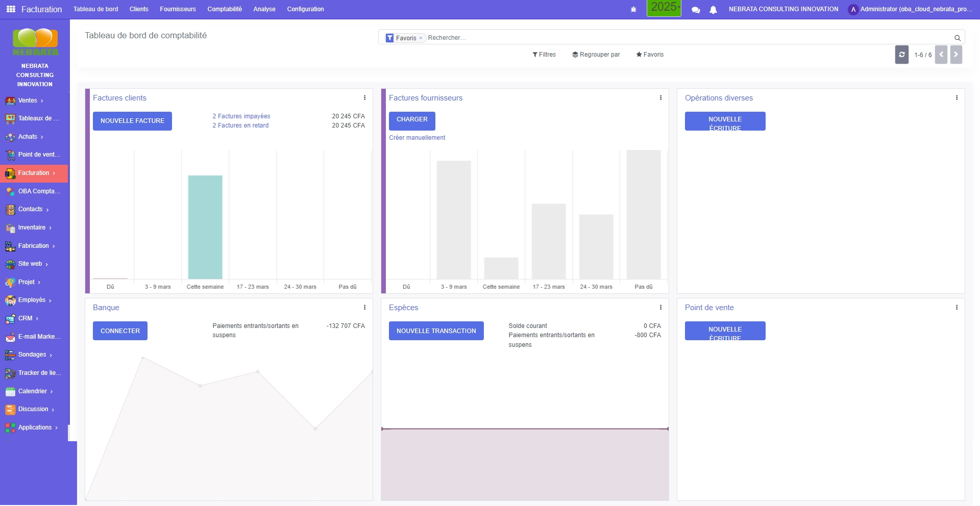
Task: Open Factures clients card options menu
Action: pos(364,98)
